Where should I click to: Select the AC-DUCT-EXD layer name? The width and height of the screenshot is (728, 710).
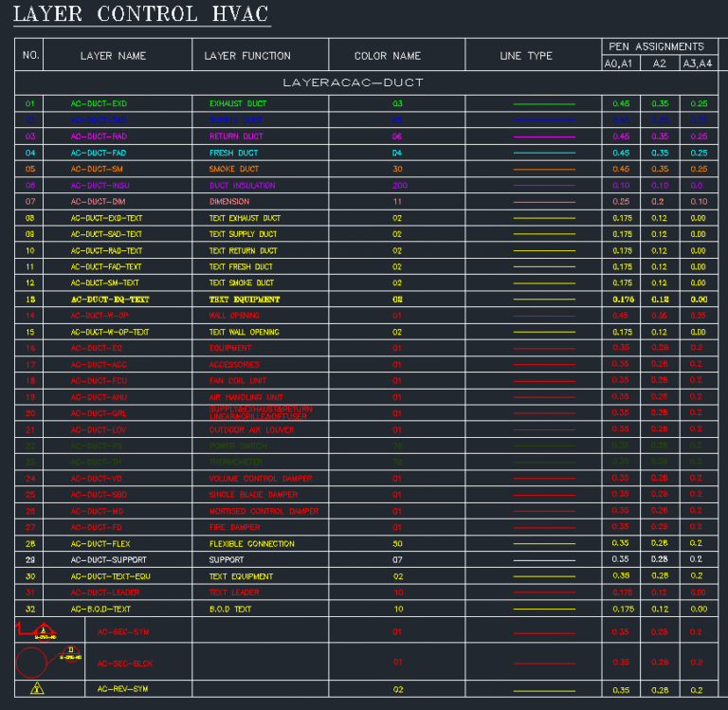99,103
